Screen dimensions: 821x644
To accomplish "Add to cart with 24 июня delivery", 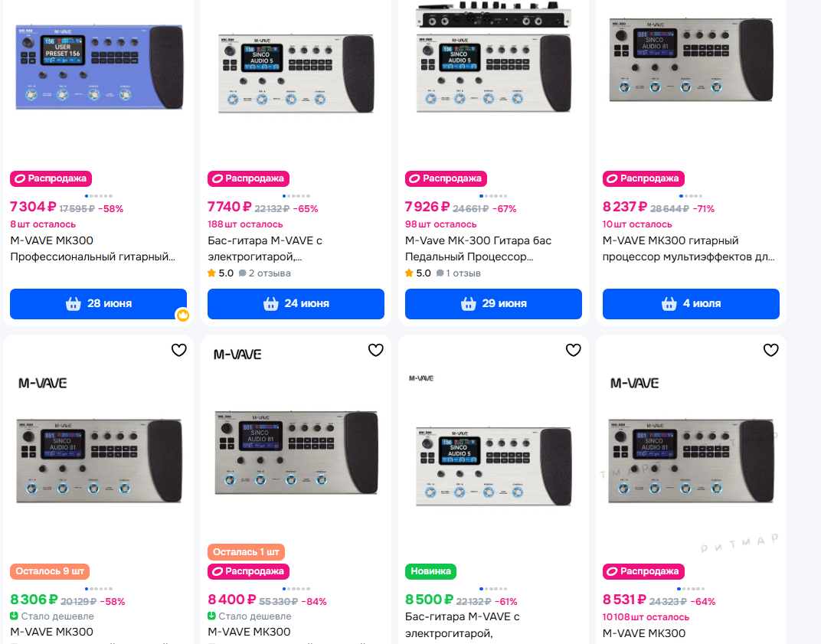I will (x=296, y=304).
